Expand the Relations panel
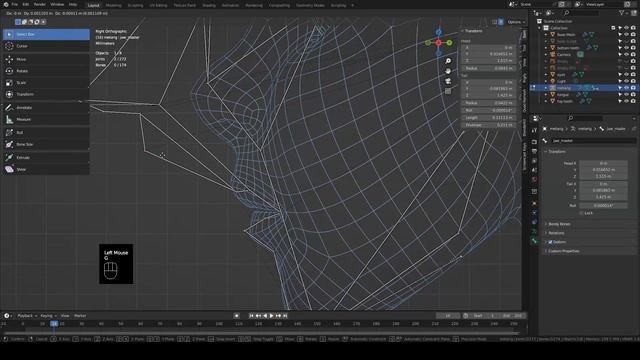The height and width of the screenshot is (360, 640). click(556, 233)
